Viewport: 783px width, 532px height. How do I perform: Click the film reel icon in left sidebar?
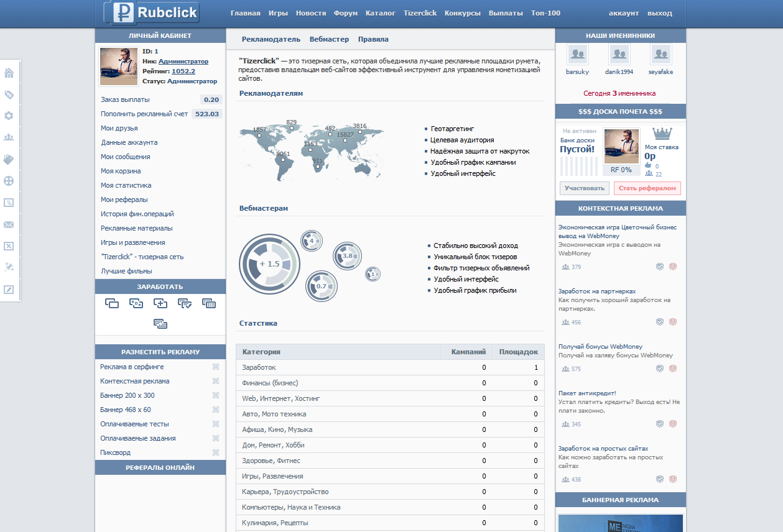click(x=9, y=181)
